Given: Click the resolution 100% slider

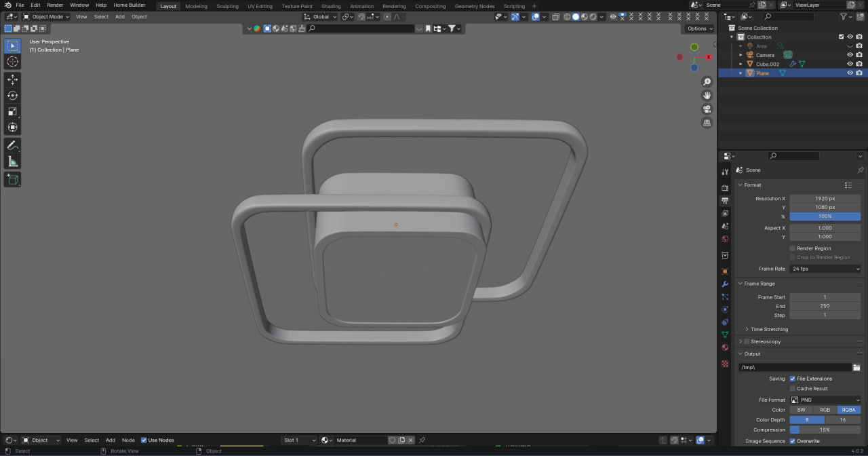Looking at the screenshot, I should (825, 216).
